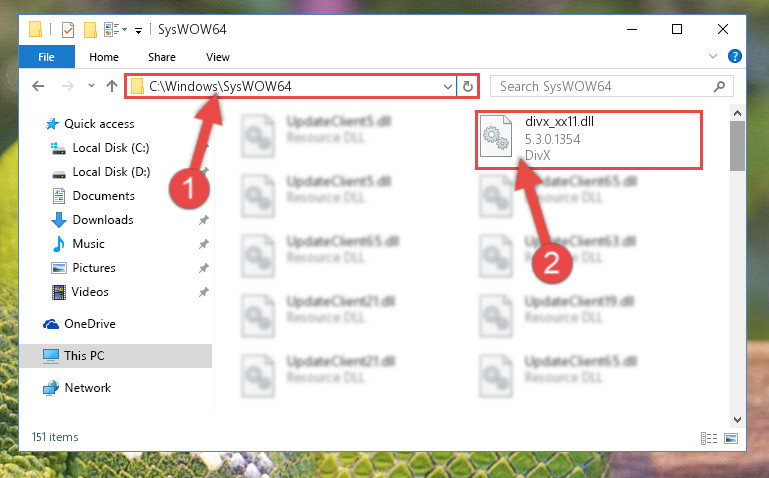
Task: Toggle the pin next to Videos
Action: pos(204,292)
